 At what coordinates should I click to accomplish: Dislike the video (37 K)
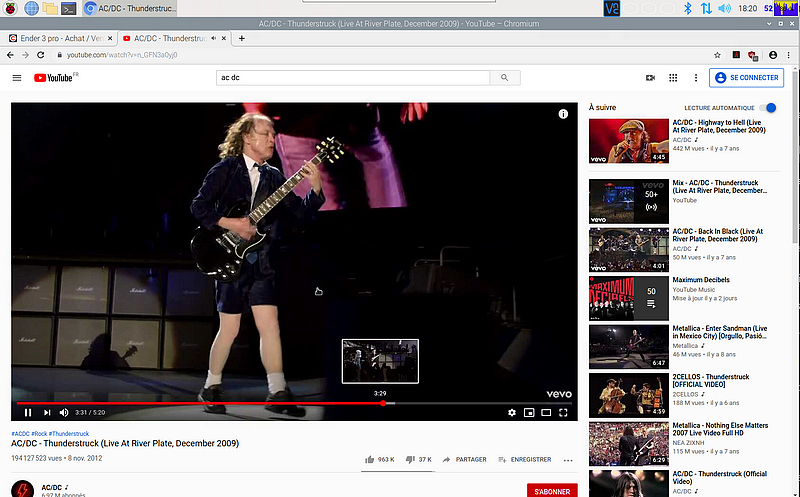418,459
